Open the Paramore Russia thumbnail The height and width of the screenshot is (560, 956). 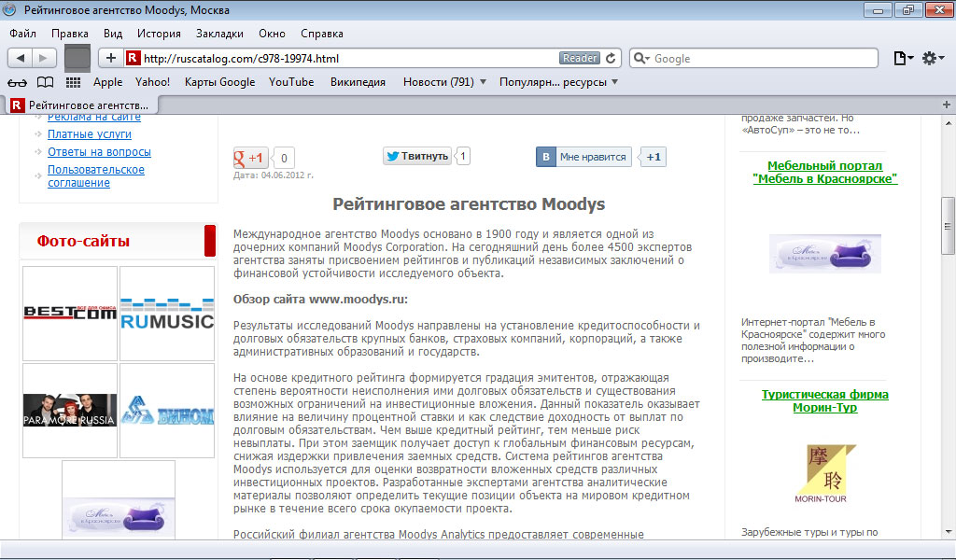point(70,410)
